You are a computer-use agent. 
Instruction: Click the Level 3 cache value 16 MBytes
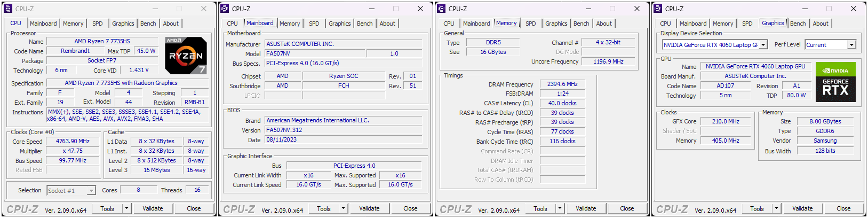pyautogui.click(x=157, y=170)
